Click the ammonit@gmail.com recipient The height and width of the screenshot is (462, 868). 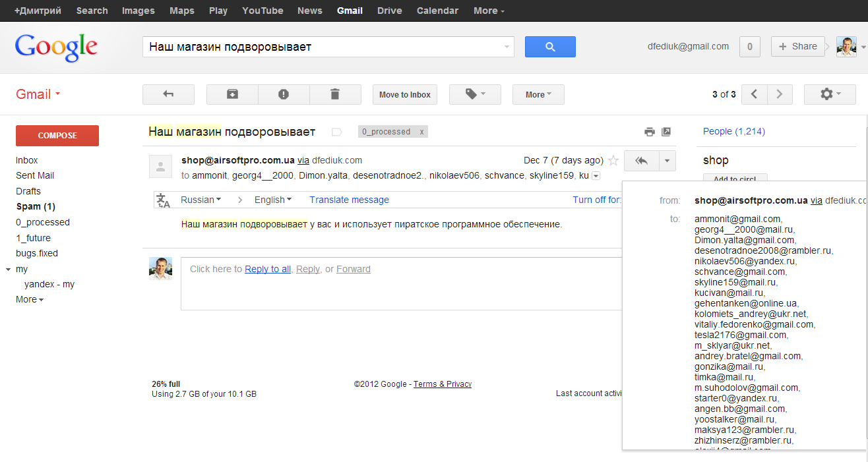pos(738,219)
